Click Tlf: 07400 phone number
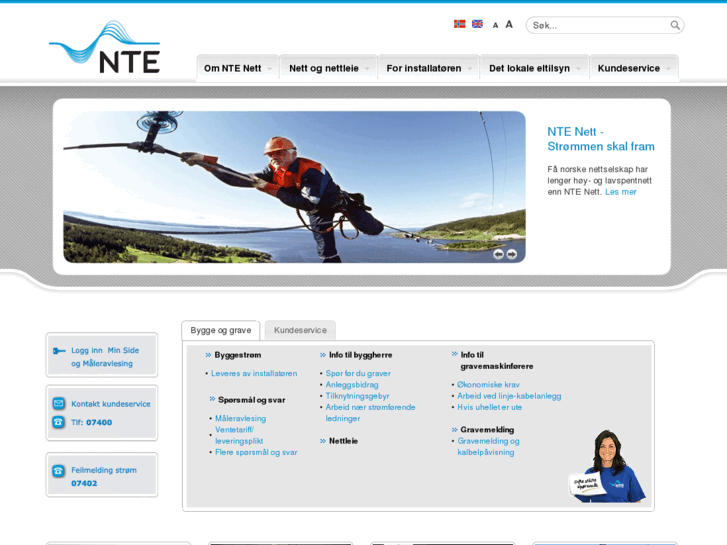Screen dimensions: 727x545 (91, 423)
